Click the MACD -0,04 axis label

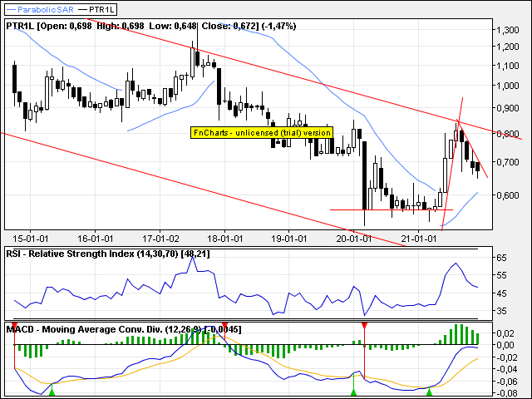coord(506,369)
